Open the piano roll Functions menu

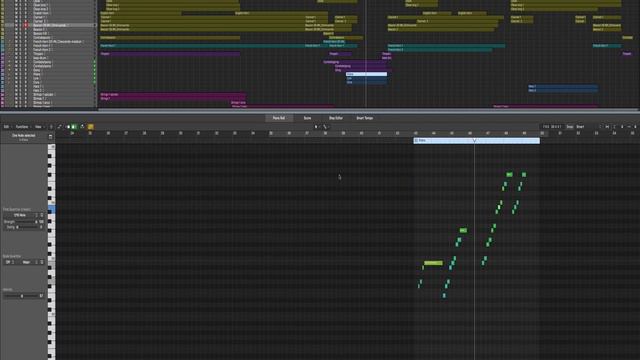coord(22,127)
